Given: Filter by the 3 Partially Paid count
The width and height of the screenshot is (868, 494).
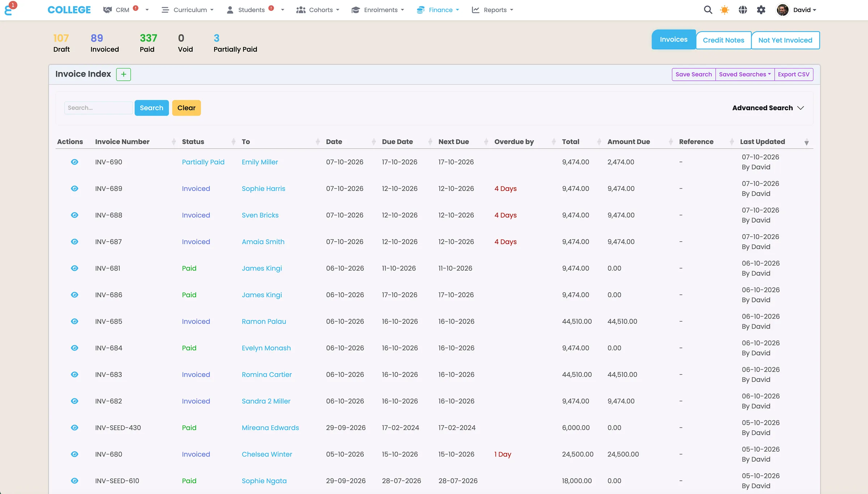Looking at the screenshot, I should click(x=235, y=43).
